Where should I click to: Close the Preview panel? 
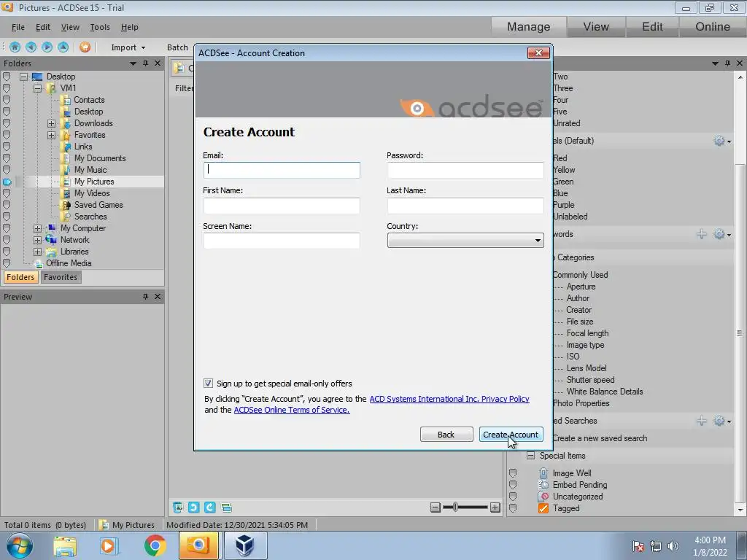158,297
